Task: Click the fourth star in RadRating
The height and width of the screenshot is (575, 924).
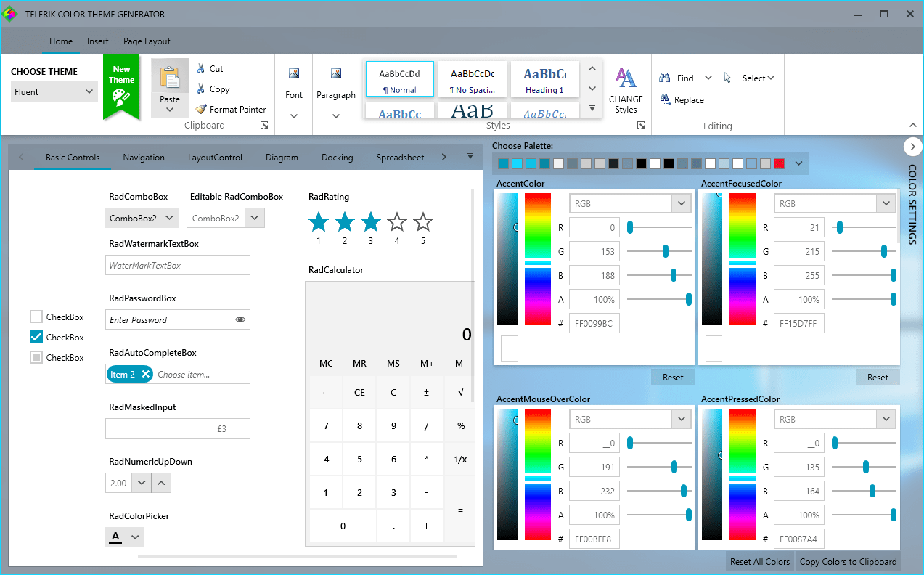Action: pos(397,222)
